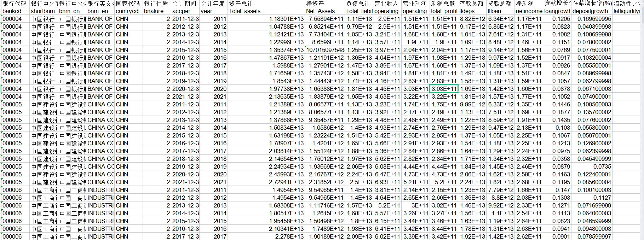Select net assets value 7.55894E+11
Image resolution: width=644 pixels, height=240 pixels.
325,19
